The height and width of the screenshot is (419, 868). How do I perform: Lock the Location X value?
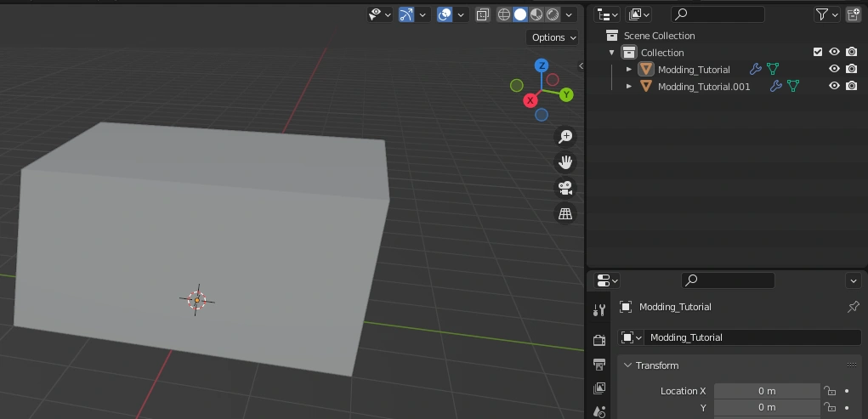[829, 391]
